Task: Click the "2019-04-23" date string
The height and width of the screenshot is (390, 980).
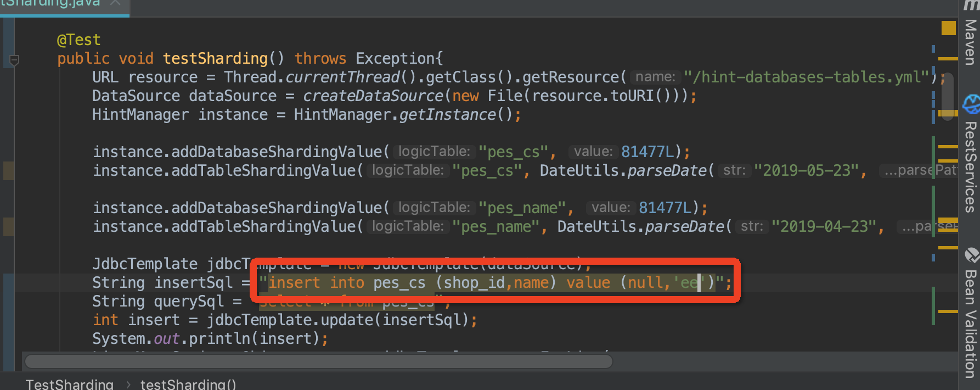Action: click(x=824, y=226)
